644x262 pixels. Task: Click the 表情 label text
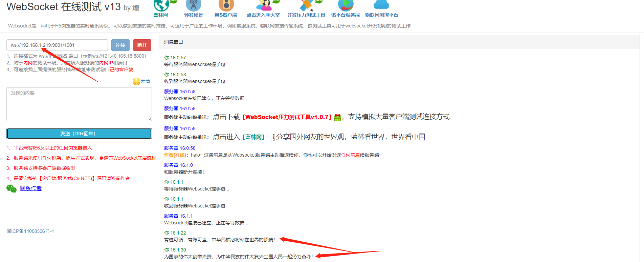(145, 81)
